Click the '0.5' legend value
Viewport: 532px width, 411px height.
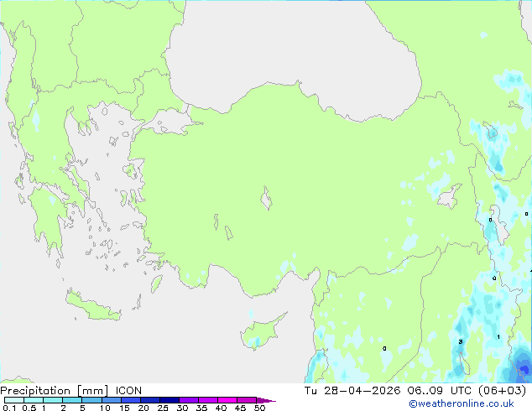pyautogui.click(x=29, y=408)
